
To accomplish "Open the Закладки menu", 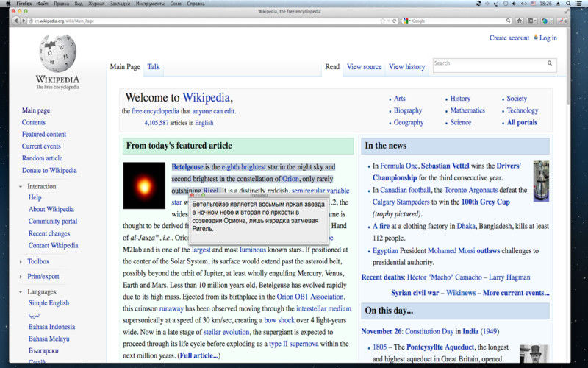I will [120, 4].
